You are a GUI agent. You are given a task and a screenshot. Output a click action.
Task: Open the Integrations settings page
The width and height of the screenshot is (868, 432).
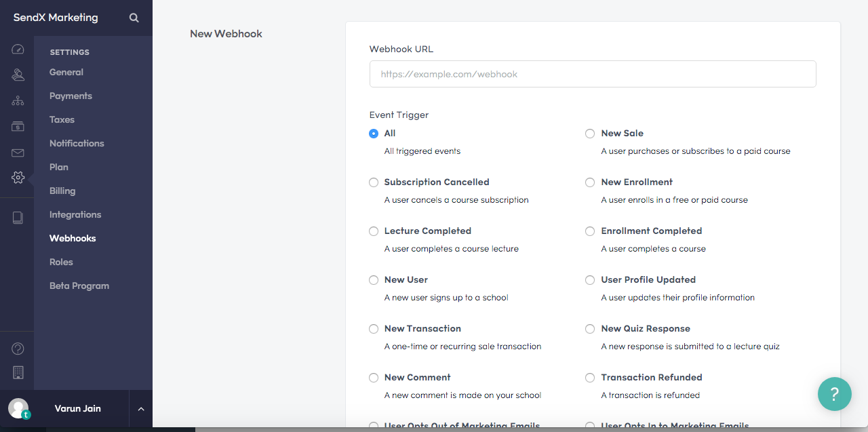[x=75, y=214]
